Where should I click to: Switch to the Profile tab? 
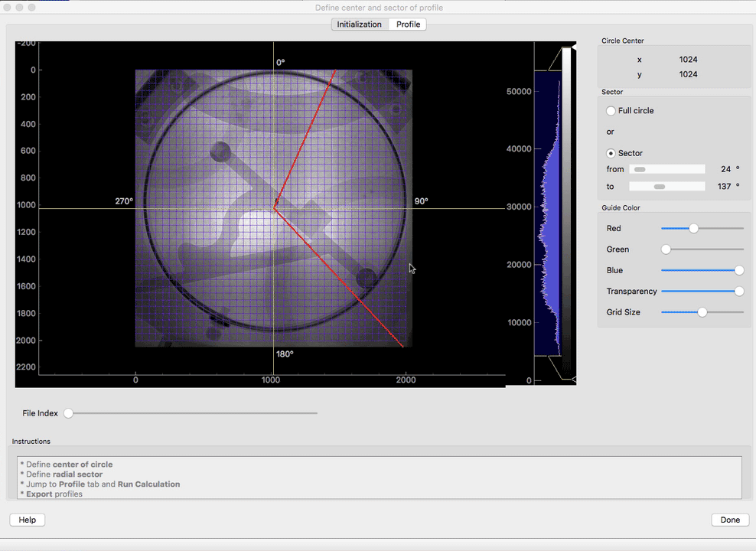(407, 24)
